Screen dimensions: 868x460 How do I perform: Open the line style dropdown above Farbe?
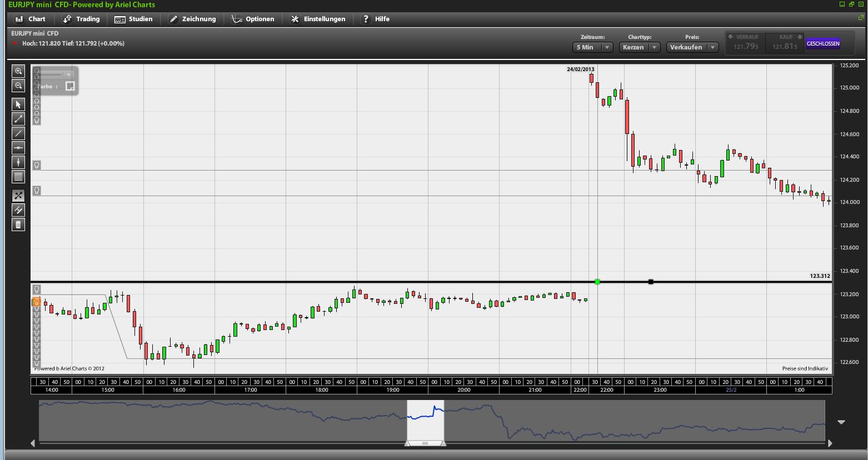[x=68, y=74]
